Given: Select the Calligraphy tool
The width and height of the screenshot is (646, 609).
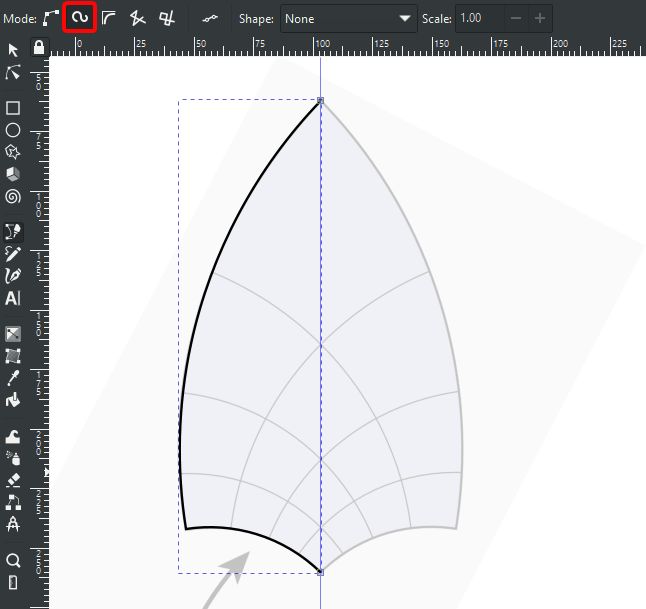Looking at the screenshot, I should 13,275.
